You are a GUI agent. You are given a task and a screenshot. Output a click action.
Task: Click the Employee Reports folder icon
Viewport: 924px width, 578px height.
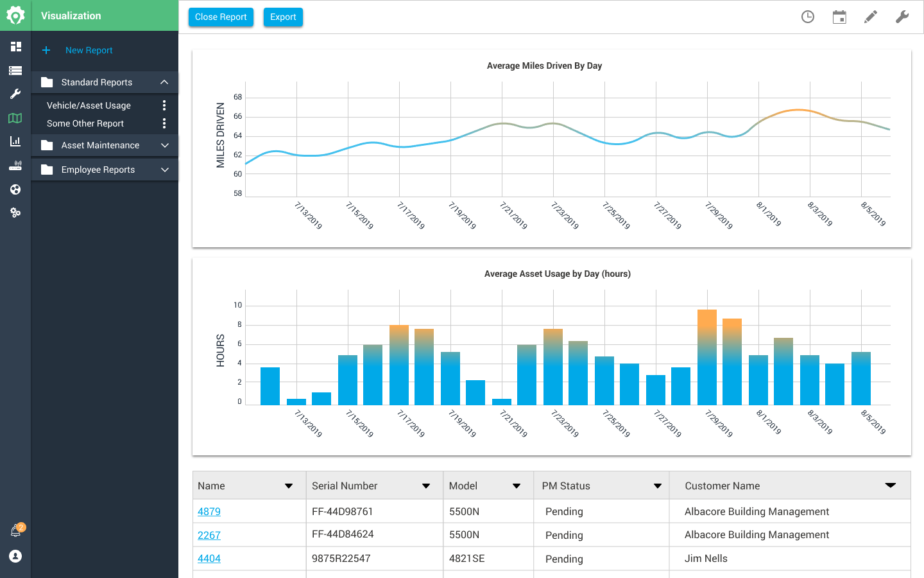tap(47, 170)
